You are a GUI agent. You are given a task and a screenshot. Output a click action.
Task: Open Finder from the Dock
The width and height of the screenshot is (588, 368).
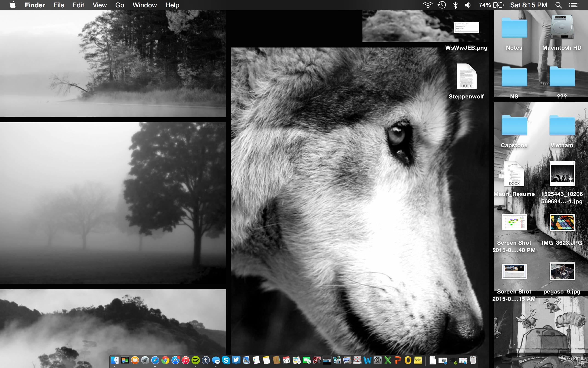pyautogui.click(x=115, y=360)
